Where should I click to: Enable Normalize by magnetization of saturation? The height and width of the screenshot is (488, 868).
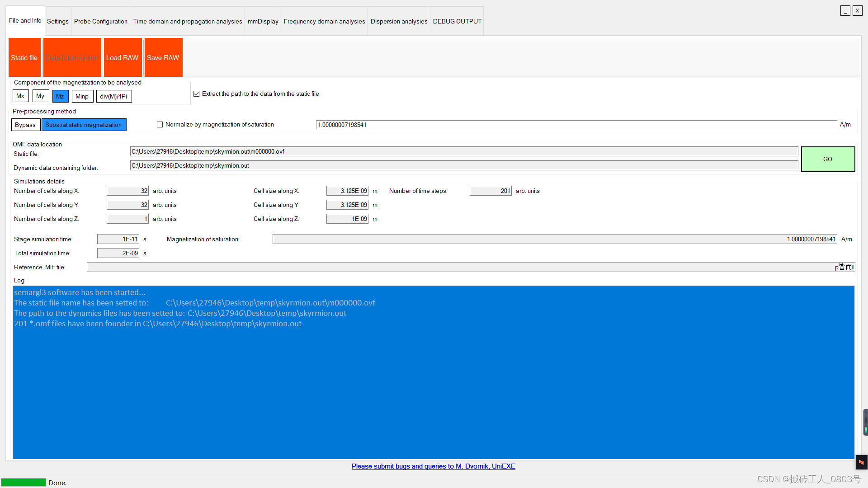click(160, 124)
